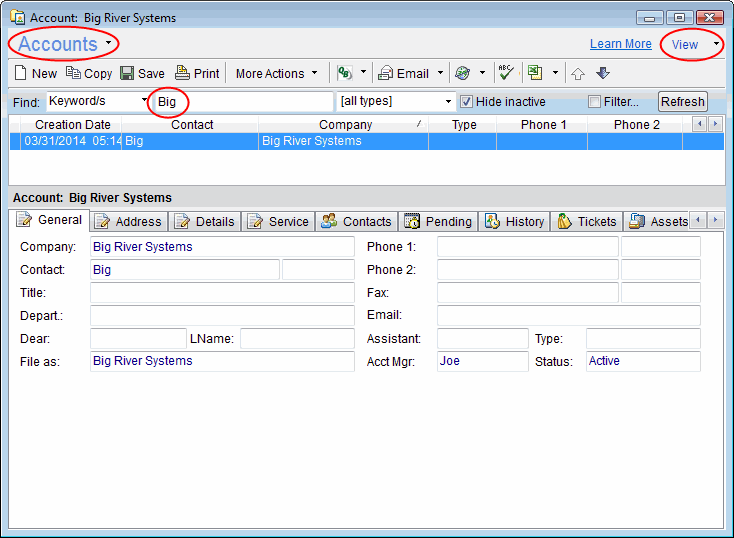
Task: Click the Email envelope icon
Action: click(x=385, y=73)
